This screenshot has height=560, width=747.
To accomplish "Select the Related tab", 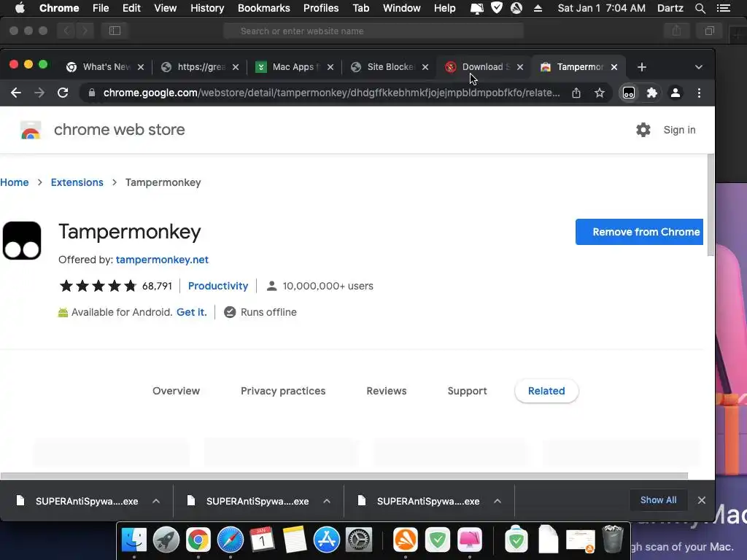I will 546,391.
